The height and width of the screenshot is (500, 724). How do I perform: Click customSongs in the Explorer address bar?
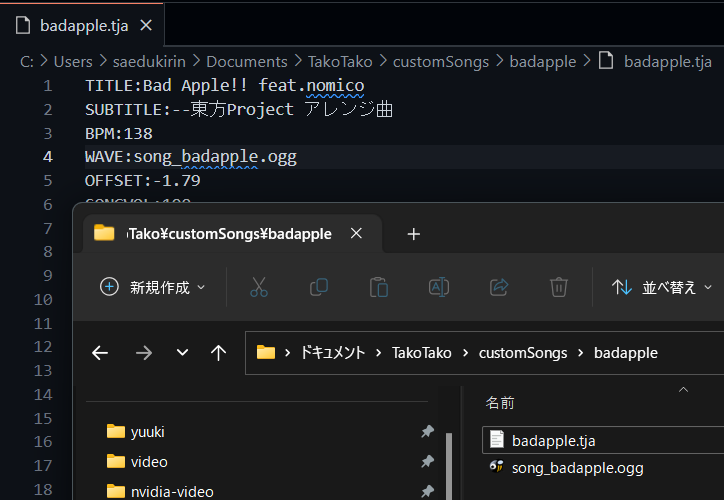click(x=523, y=353)
